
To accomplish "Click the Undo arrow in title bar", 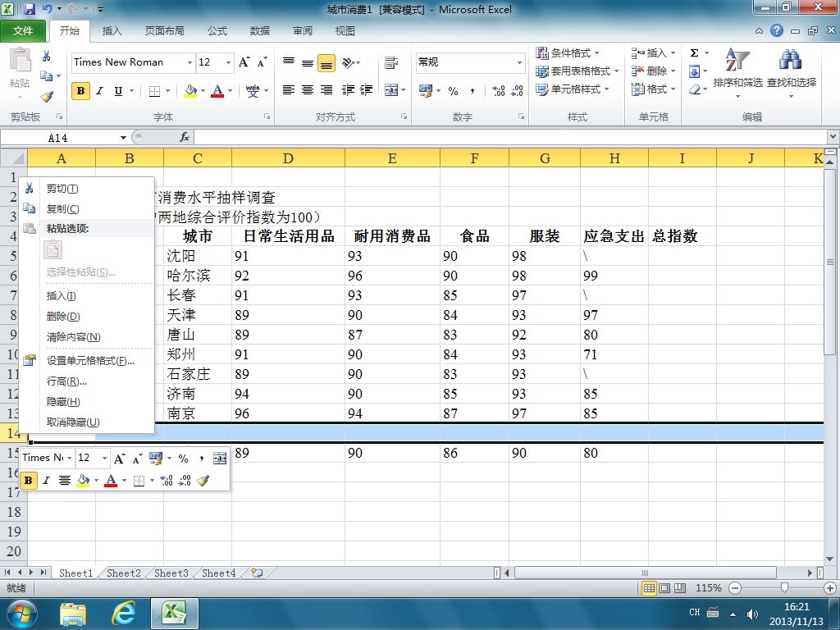I will (x=47, y=9).
